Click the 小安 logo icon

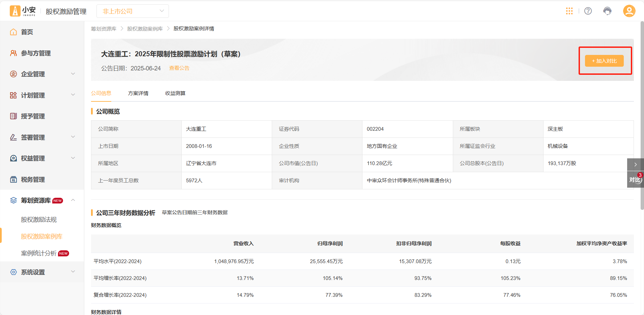[15, 11]
